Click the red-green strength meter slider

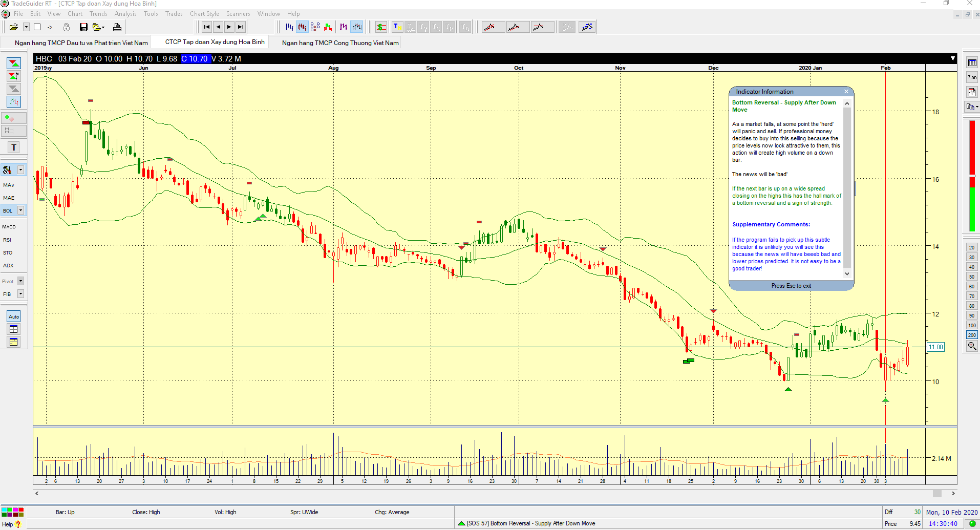pos(972,176)
